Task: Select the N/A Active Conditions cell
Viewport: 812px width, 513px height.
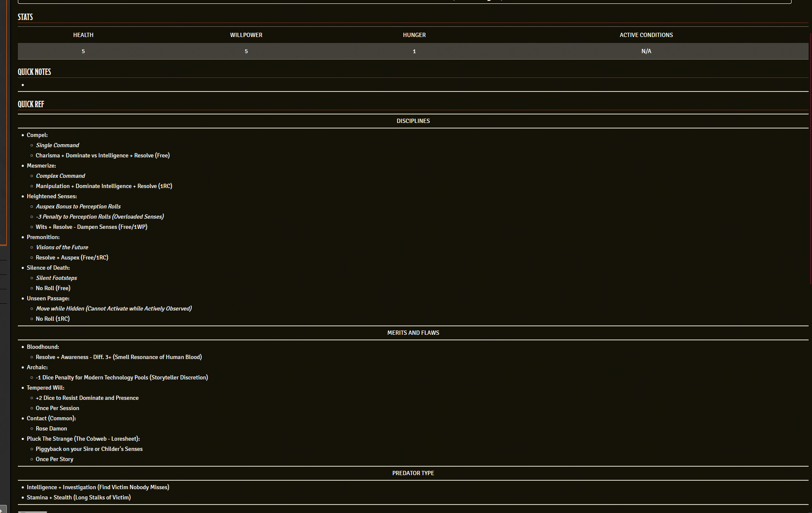Action: click(646, 51)
